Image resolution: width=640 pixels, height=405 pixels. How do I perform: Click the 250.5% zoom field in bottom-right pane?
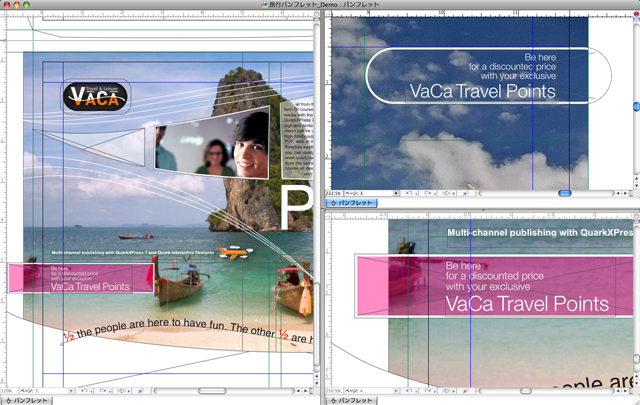tap(335, 391)
